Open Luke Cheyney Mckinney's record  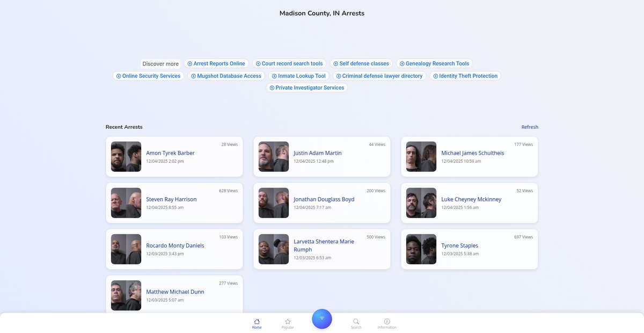click(x=470, y=202)
